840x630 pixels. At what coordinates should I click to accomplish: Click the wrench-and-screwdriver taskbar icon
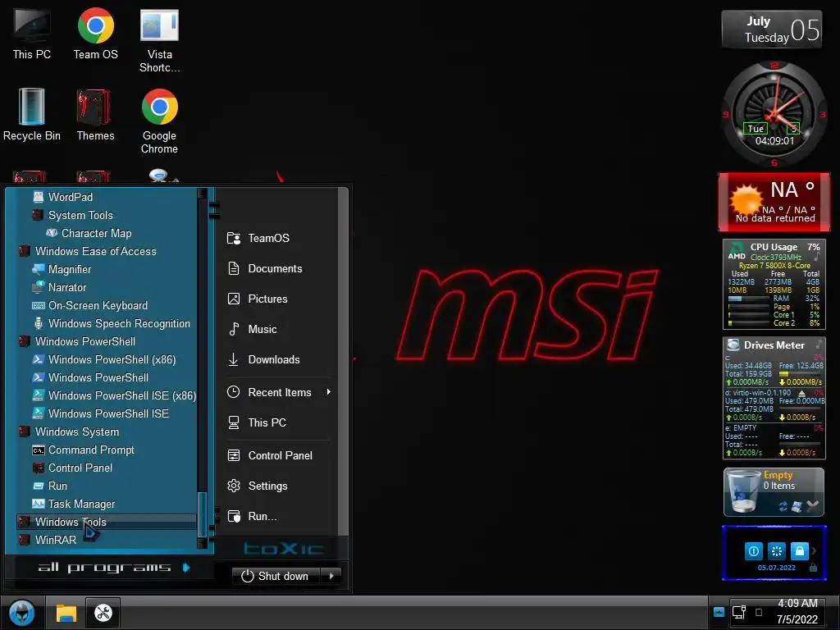[103, 612]
